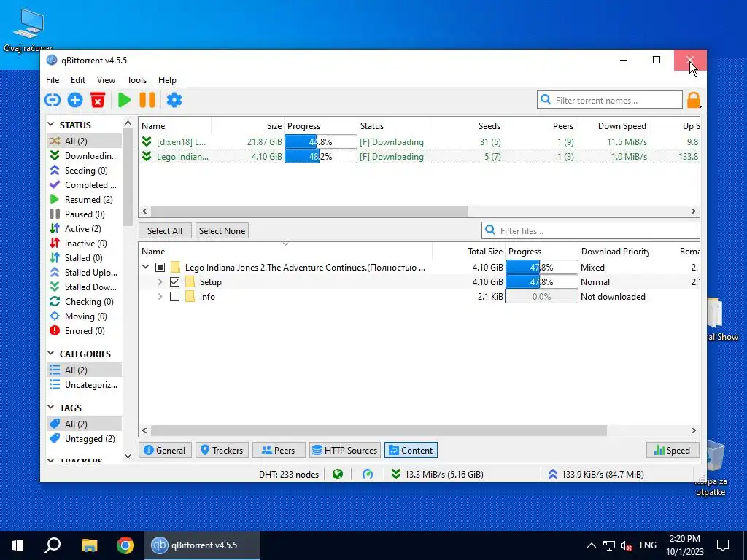This screenshot has width=747, height=560.
Task: Open options with blue gear icon
Action: pos(174,100)
